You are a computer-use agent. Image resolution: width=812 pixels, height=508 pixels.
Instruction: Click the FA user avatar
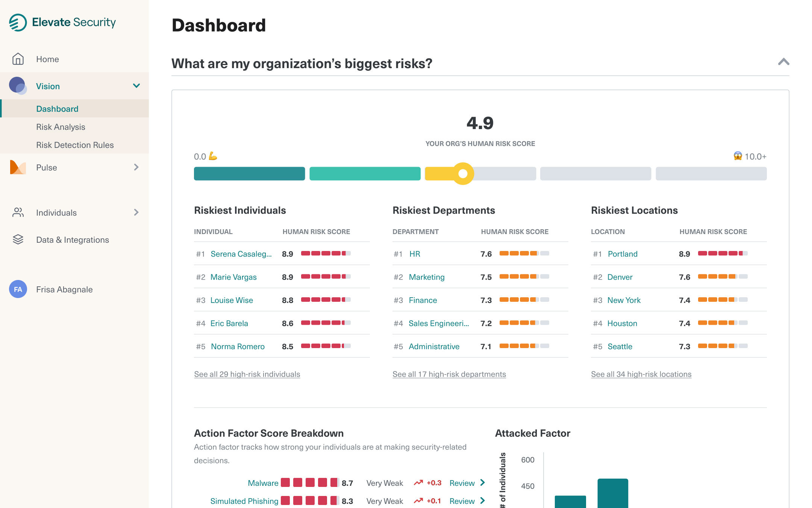18,289
